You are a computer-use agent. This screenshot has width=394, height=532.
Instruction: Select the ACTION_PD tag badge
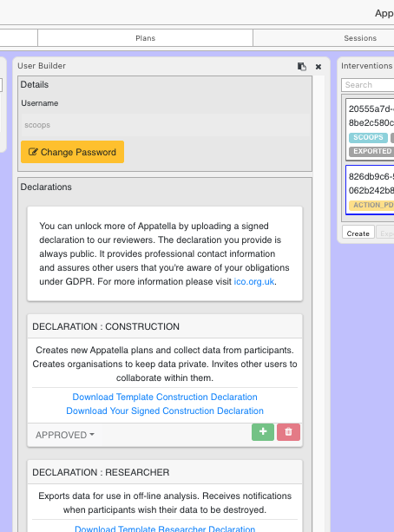pos(371,206)
